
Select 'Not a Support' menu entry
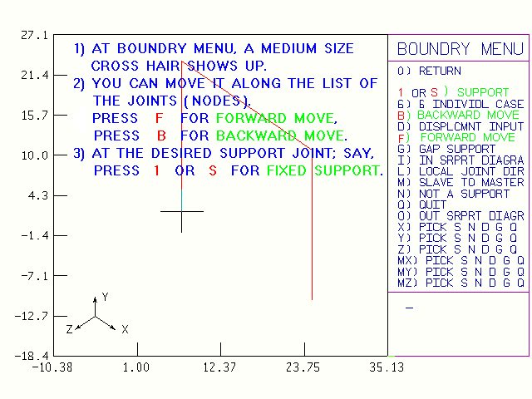[x=453, y=194]
